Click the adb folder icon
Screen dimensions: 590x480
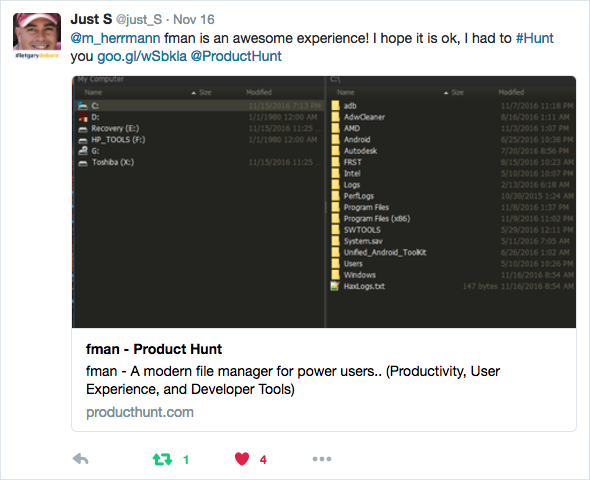[x=335, y=106]
